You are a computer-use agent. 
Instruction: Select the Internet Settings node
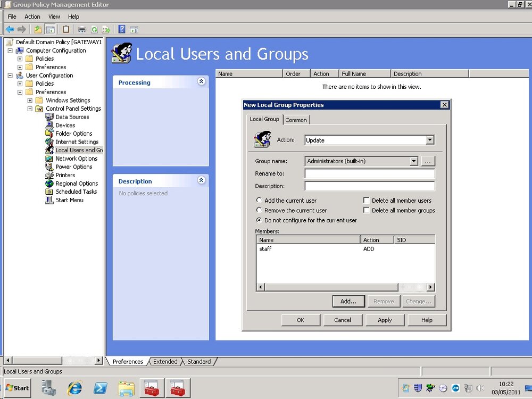(77, 142)
